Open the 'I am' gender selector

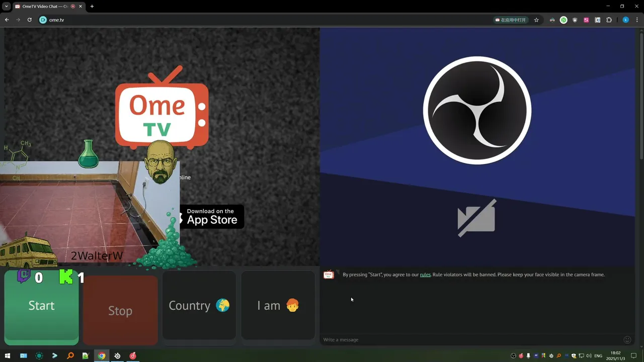click(x=278, y=306)
